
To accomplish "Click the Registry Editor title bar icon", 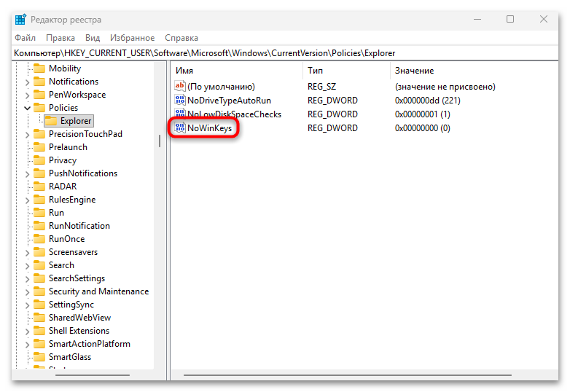I will point(20,19).
